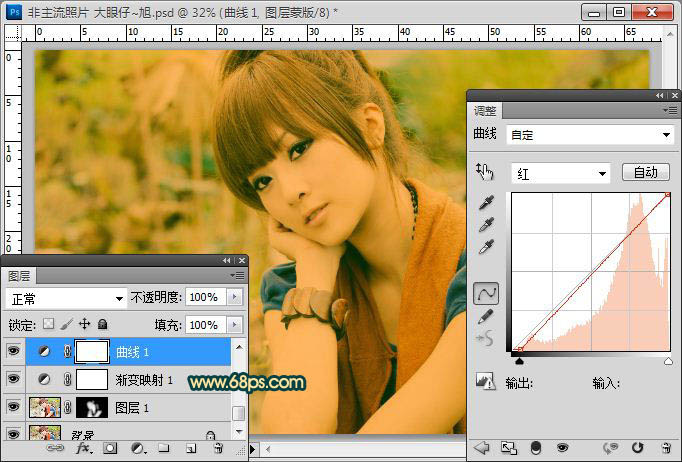
Task: Click the layer style fx icon
Action: (84, 449)
